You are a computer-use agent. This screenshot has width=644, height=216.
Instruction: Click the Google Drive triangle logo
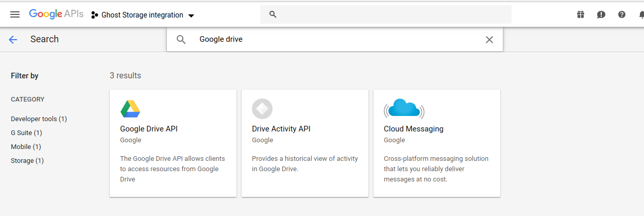click(x=130, y=109)
